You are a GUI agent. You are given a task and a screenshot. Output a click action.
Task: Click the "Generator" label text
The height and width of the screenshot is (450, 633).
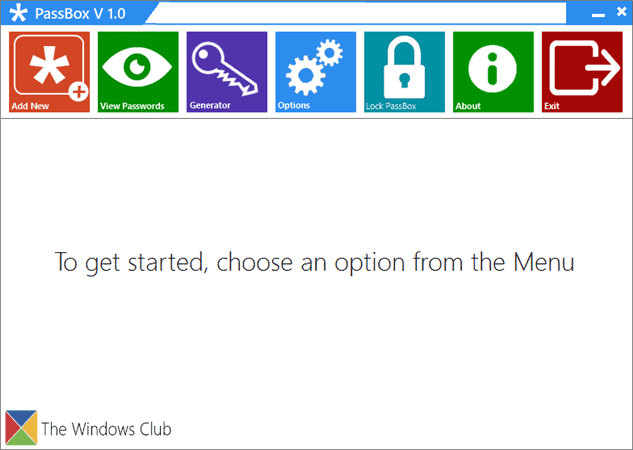[210, 105]
